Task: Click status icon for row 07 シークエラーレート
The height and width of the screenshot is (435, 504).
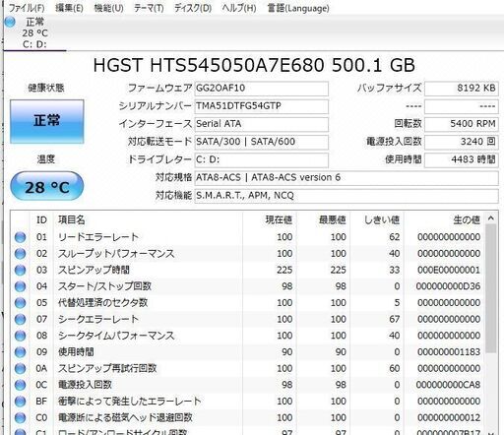Action: coord(20,319)
